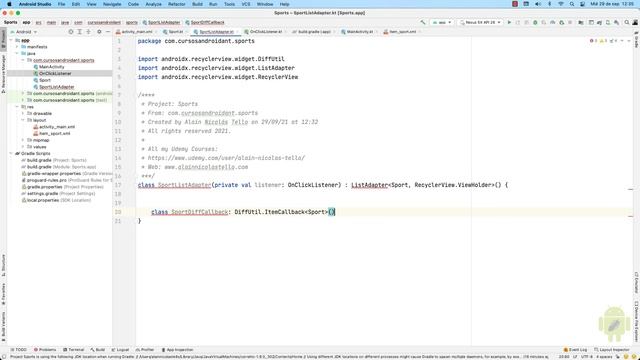The image size is (640, 360).
Task: Open macOS Spotlight search in menu bar
Action: tap(572, 4)
